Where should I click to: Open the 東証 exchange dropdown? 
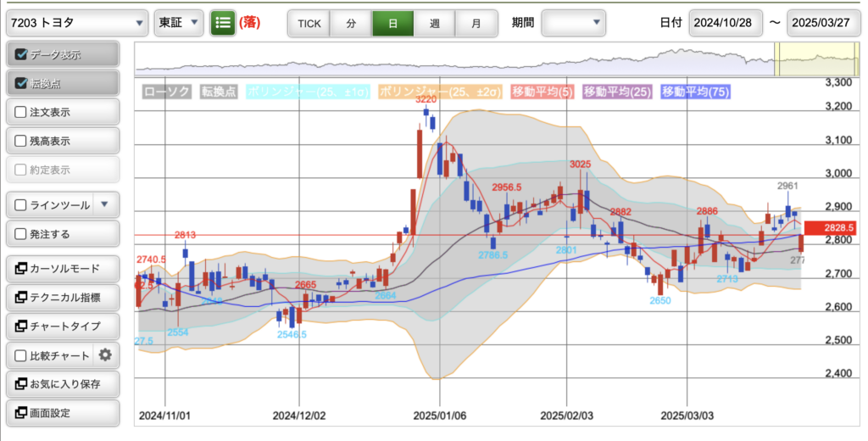click(x=179, y=23)
